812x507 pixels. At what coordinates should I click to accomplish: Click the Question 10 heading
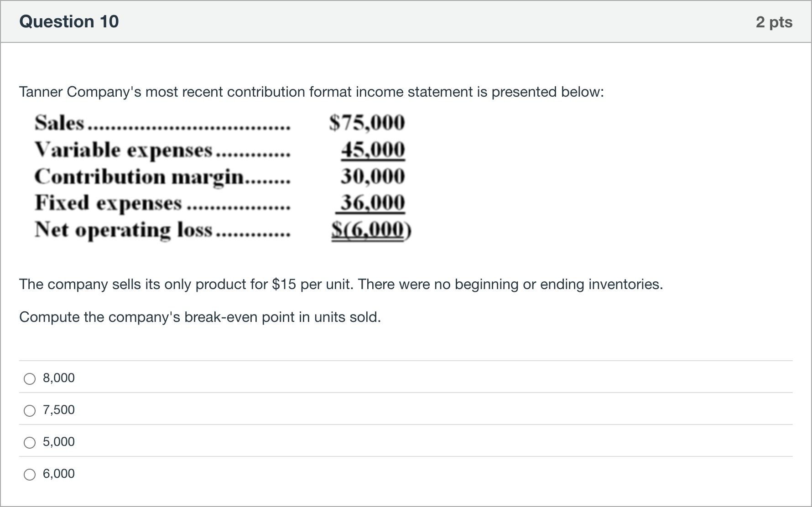(x=69, y=22)
